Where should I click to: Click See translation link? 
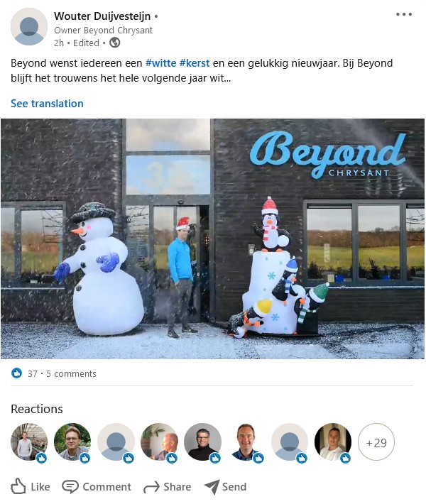(x=47, y=104)
